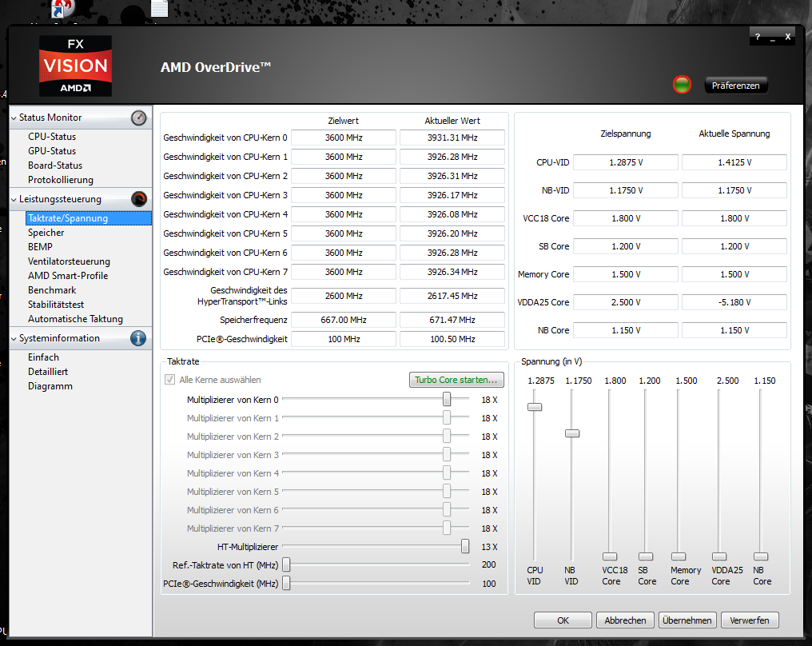Click Memory Core Zielspannung 1.500 V field
This screenshot has height=646, width=812.
coord(626,274)
